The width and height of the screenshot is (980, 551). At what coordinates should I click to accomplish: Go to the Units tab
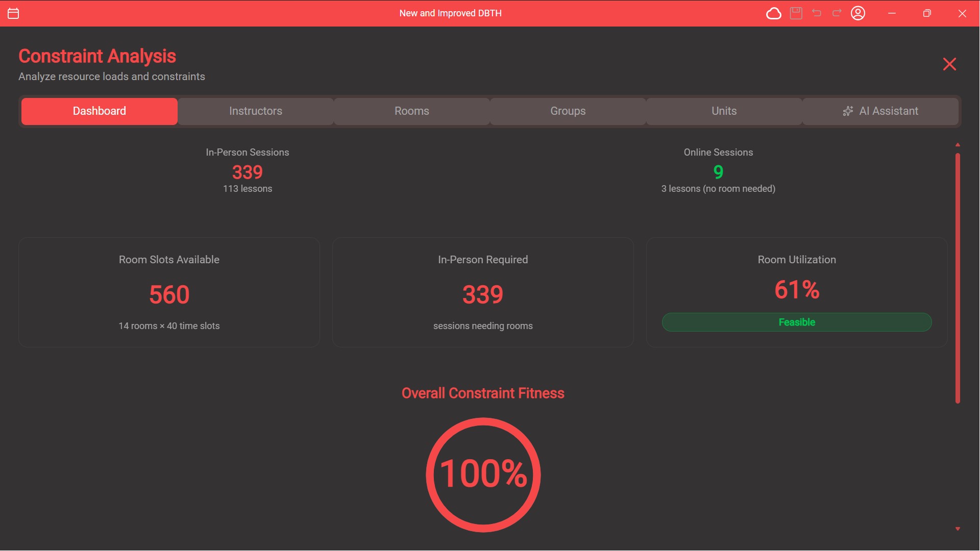point(724,111)
